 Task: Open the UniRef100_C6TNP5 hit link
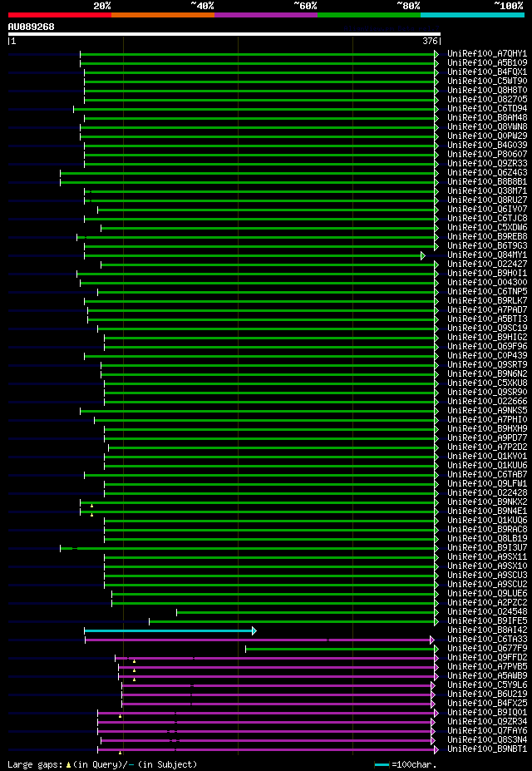(x=487, y=292)
